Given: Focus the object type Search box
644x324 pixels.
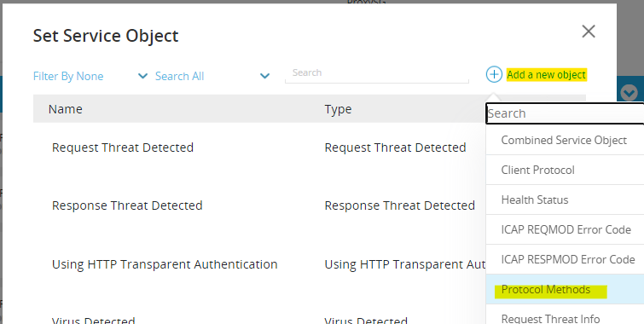Looking at the screenshot, I should click(x=565, y=113).
